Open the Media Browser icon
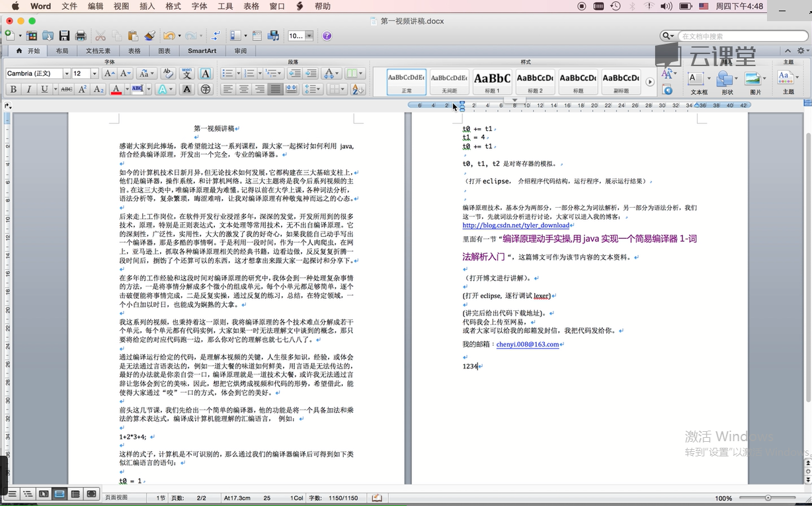 [272, 36]
